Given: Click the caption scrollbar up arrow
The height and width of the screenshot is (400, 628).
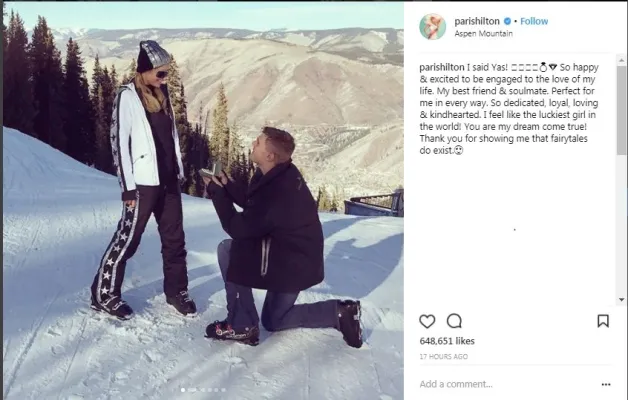Looking at the screenshot, I should tap(621, 60).
